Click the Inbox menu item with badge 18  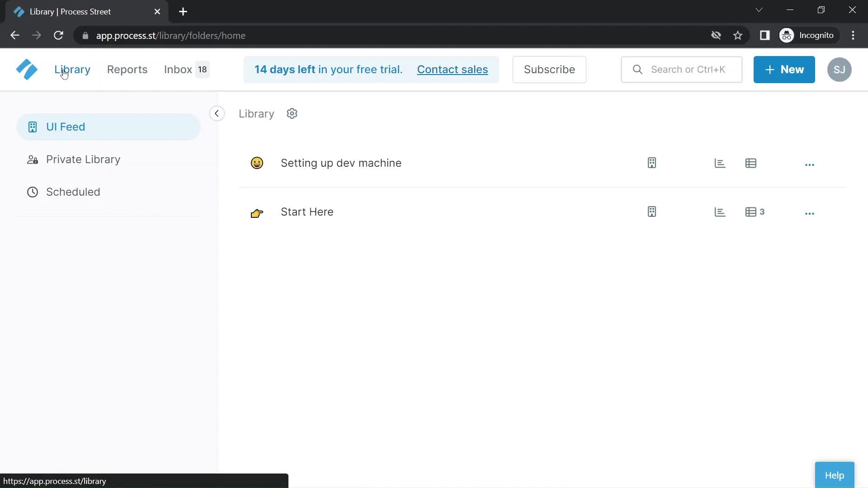(185, 69)
